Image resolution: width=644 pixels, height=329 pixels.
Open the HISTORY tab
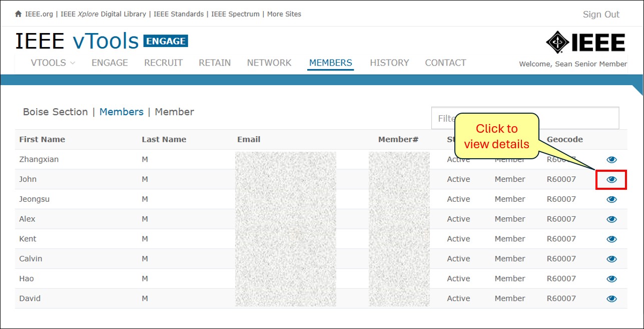click(x=389, y=63)
